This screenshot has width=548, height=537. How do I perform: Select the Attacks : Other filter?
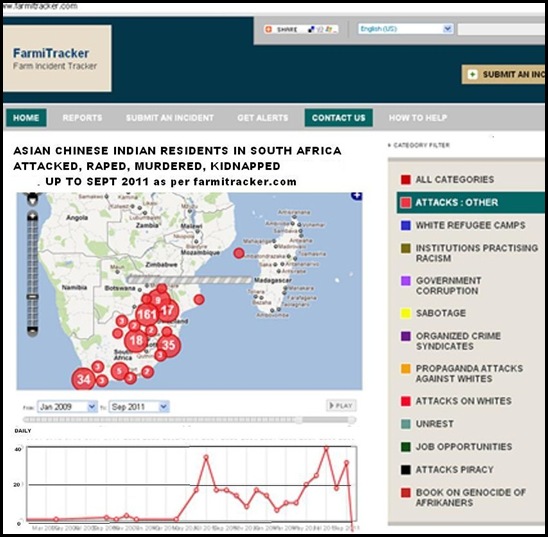[470, 203]
